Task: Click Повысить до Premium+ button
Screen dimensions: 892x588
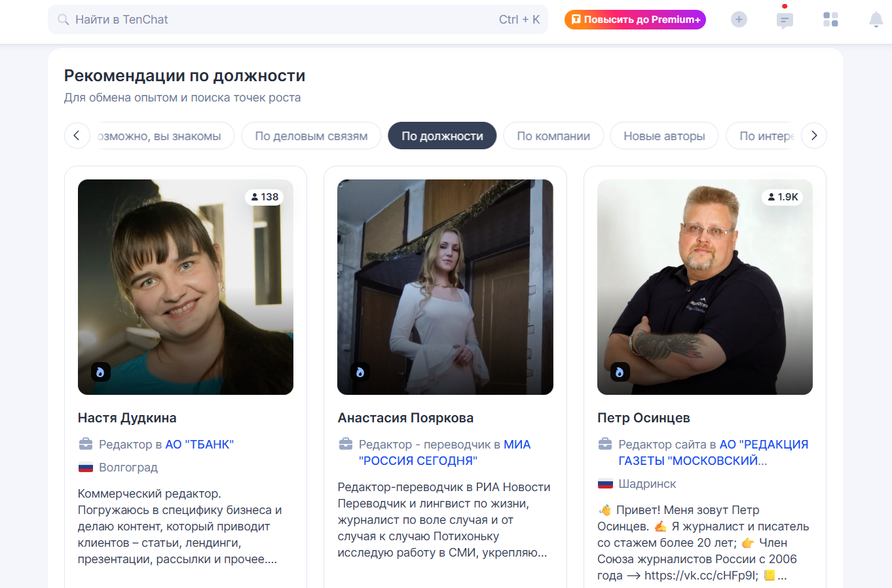Action: click(x=635, y=20)
